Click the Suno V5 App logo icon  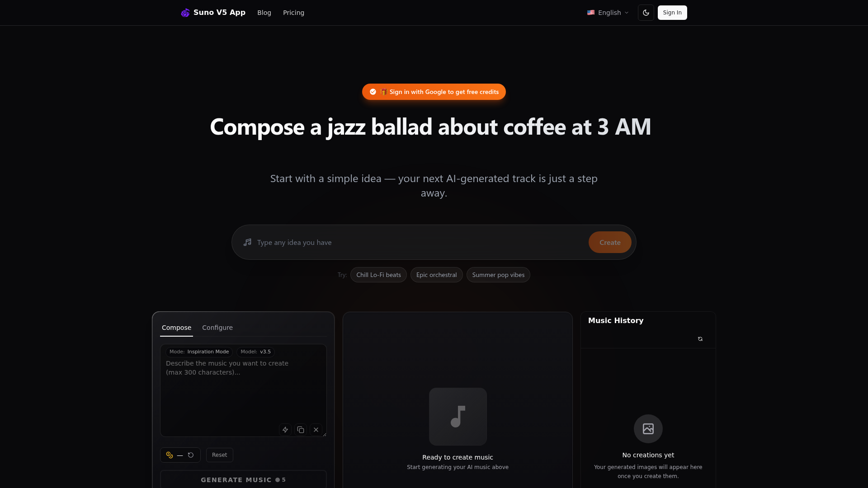pos(185,13)
